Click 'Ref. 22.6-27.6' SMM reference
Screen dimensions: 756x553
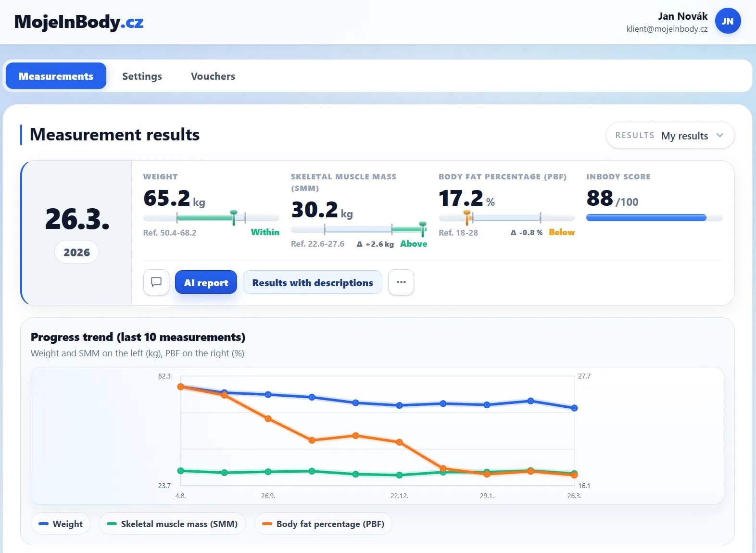tap(317, 244)
